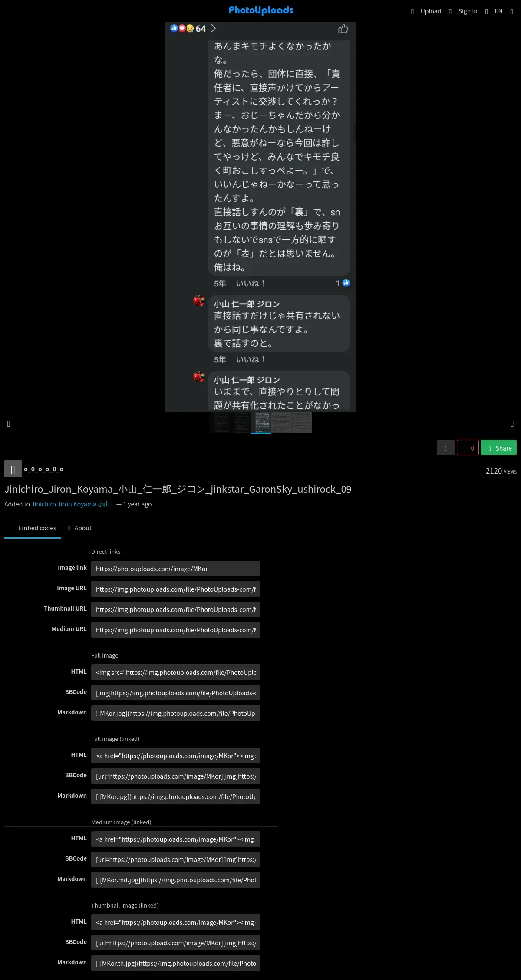Viewport: 521px width, 980px height.
Task: Select the Full image (linked) BBCode field
Action: 176,776
